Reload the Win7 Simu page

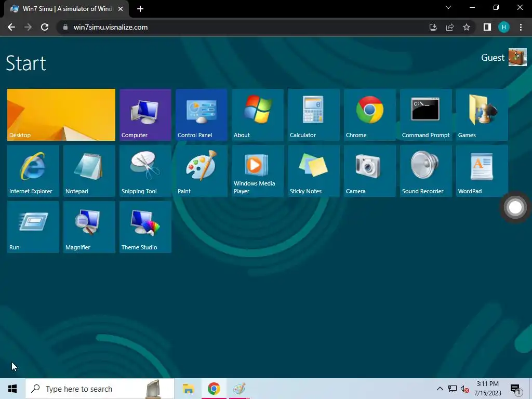(x=45, y=27)
